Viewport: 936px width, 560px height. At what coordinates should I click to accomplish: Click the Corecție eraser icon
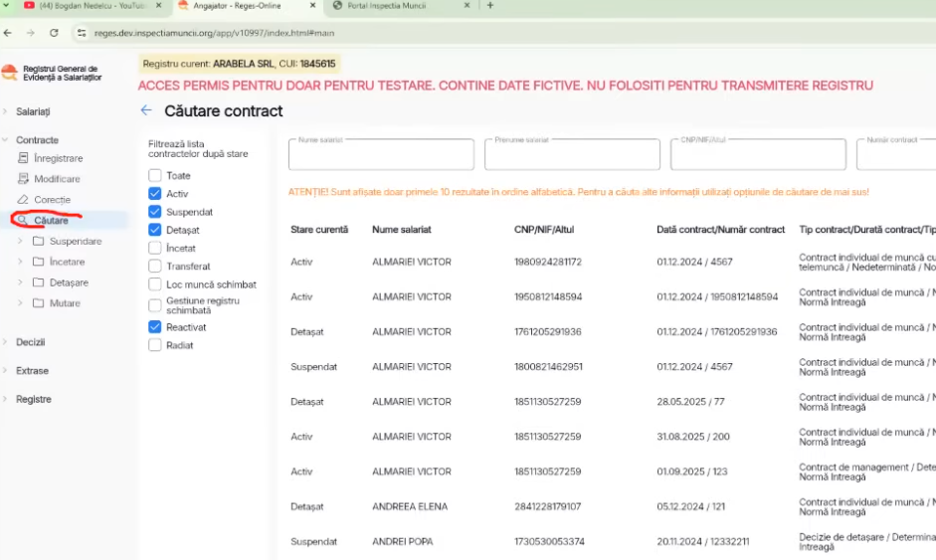tap(25, 200)
